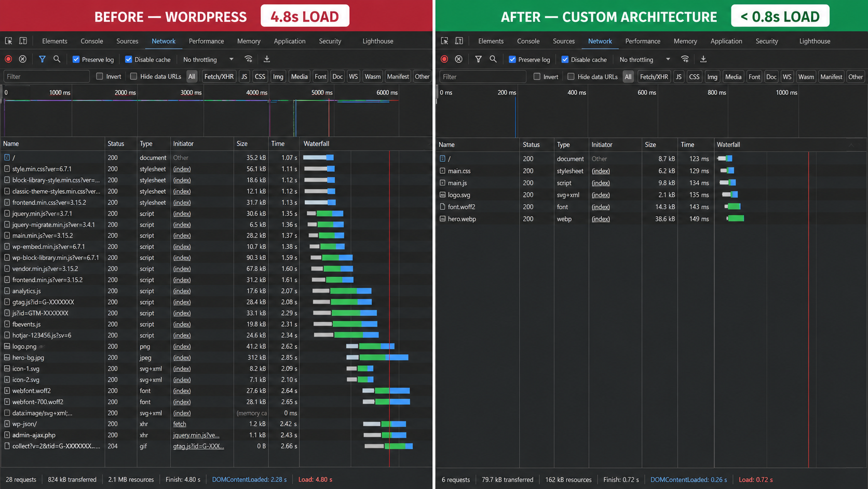Filter by Img type in right panel
The image size is (868, 489).
712,76
